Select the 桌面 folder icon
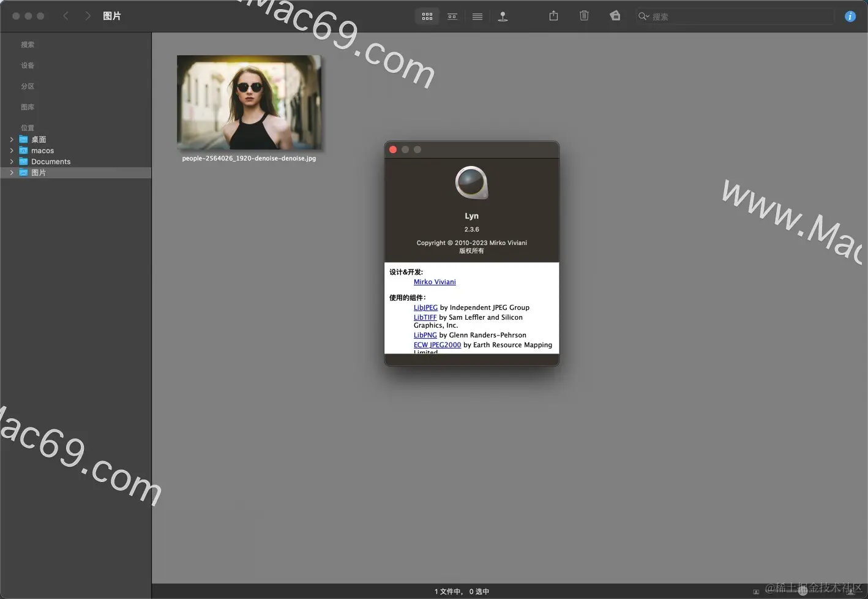 pyautogui.click(x=23, y=140)
